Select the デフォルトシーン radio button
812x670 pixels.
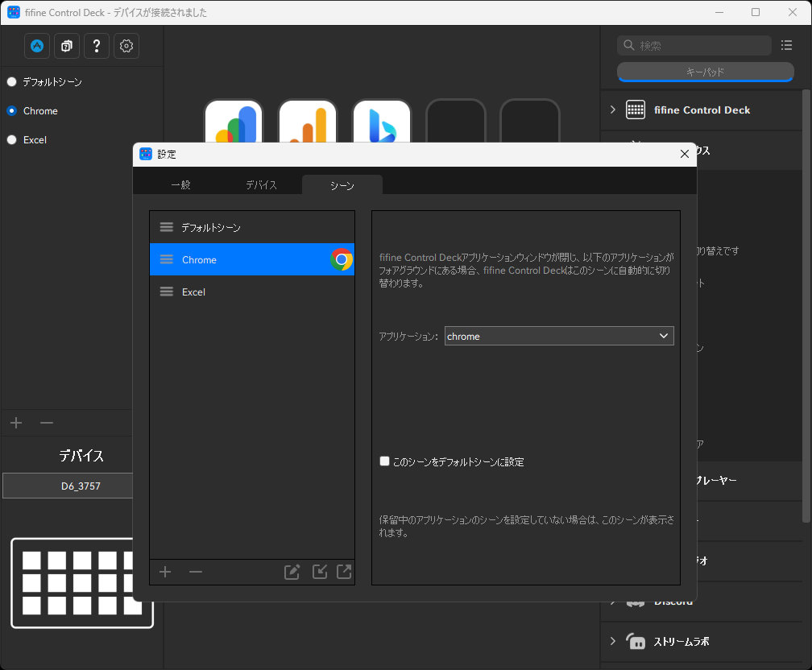click(11, 81)
